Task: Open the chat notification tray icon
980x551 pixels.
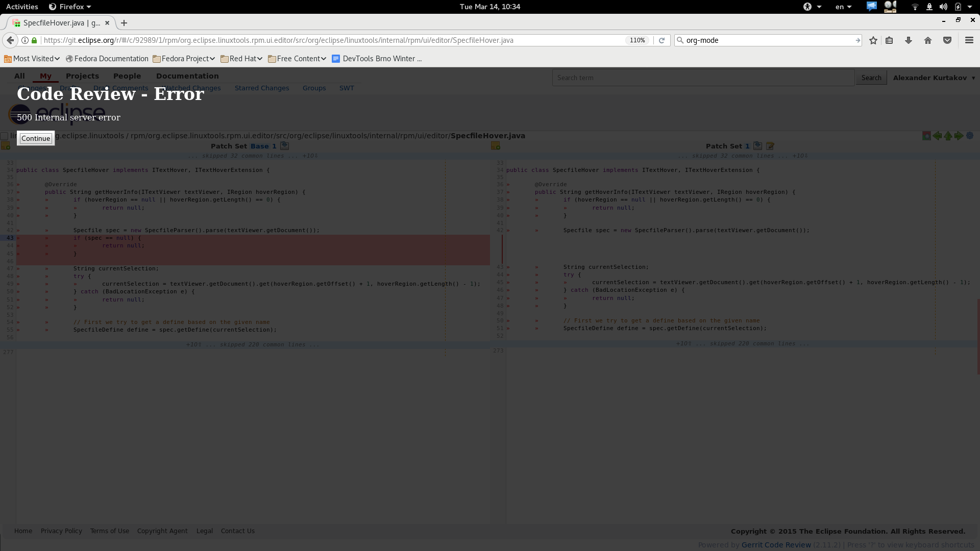Action: pyautogui.click(x=871, y=7)
